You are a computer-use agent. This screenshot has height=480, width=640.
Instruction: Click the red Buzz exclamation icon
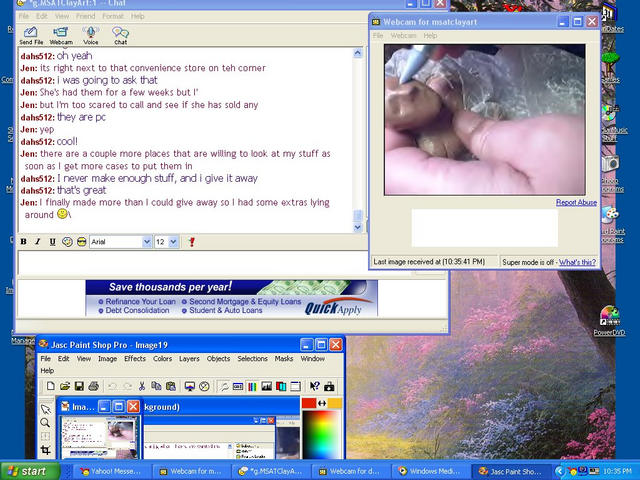pyautogui.click(x=192, y=242)
